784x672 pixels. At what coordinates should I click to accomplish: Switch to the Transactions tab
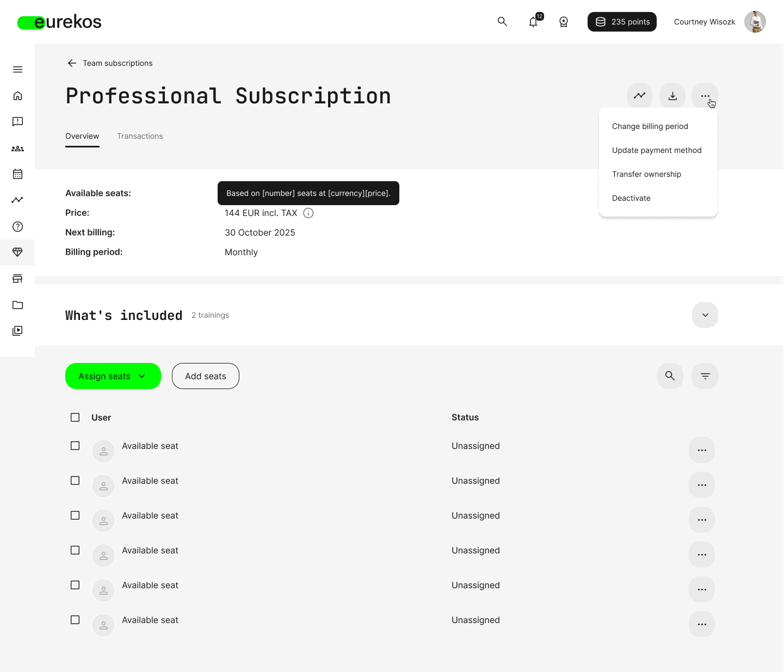(140, 136)
